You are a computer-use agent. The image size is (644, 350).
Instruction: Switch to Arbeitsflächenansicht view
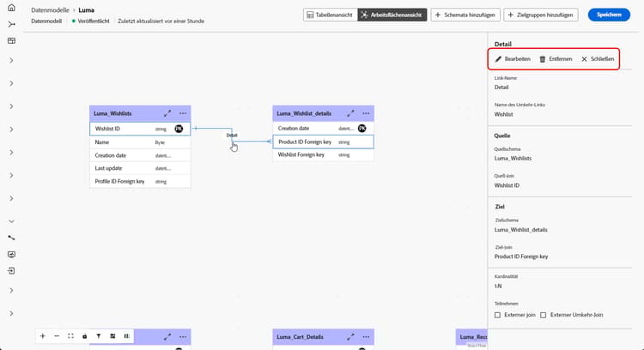pyautogui.click(x=392, y=15)
